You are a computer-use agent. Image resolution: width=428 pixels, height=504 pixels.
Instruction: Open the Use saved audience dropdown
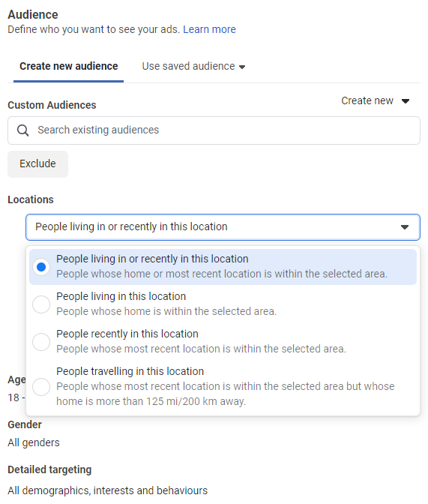pos(193,66)
